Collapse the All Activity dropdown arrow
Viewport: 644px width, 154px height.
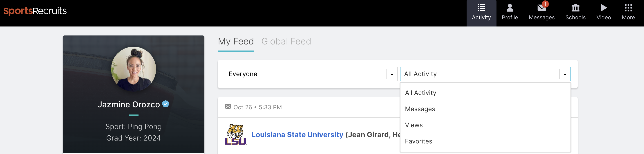[565, 74]
